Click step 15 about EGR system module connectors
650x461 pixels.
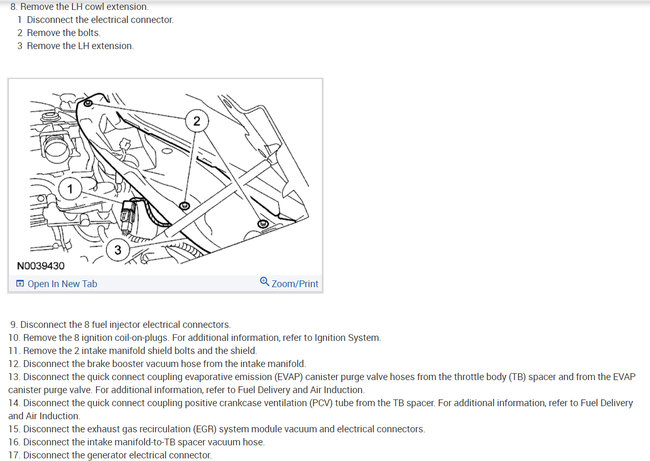[217, 429]
